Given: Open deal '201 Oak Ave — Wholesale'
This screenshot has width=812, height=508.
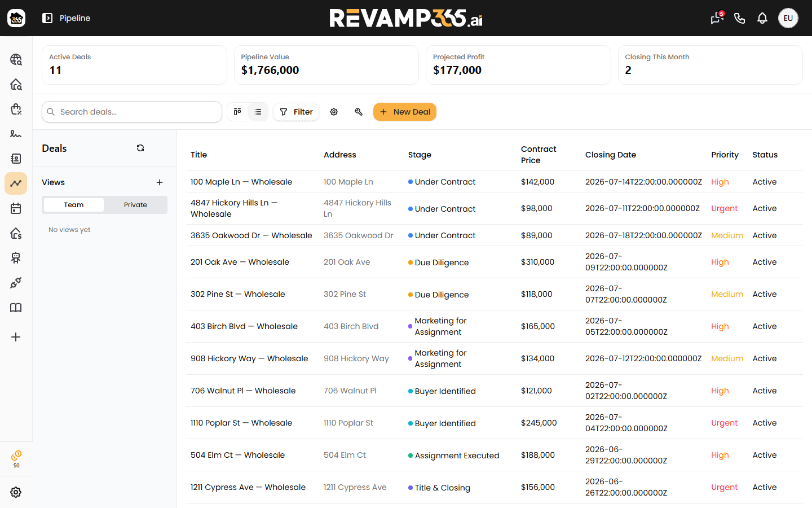Looking at the screenshot, I should click(x=240, y=262).
